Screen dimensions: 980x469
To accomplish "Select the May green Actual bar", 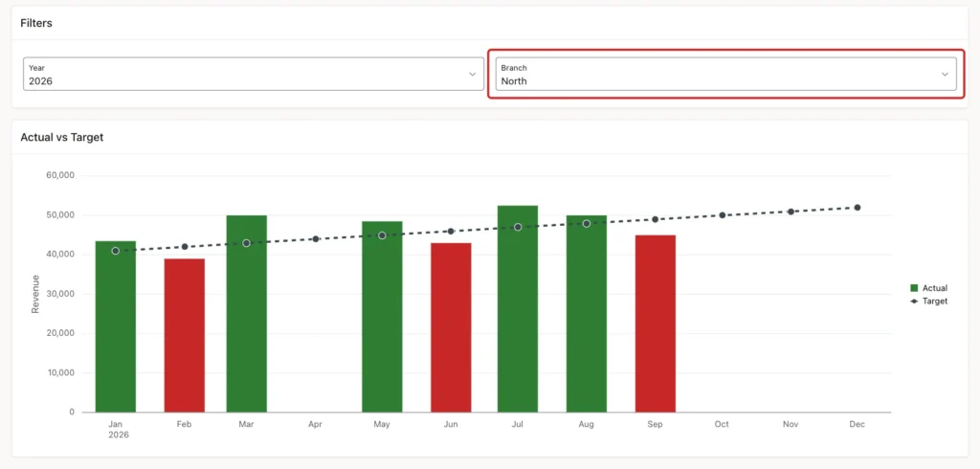I will tap(382, 317).
